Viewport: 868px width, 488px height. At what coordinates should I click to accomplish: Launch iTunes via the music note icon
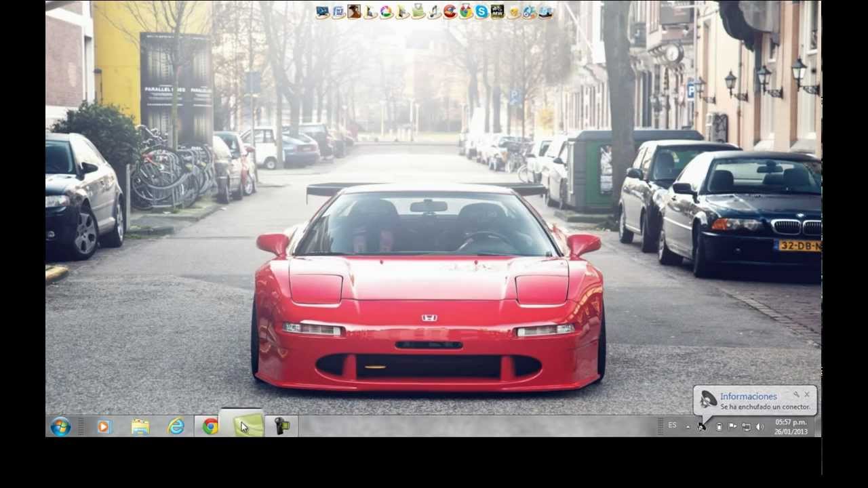(433, 10)
